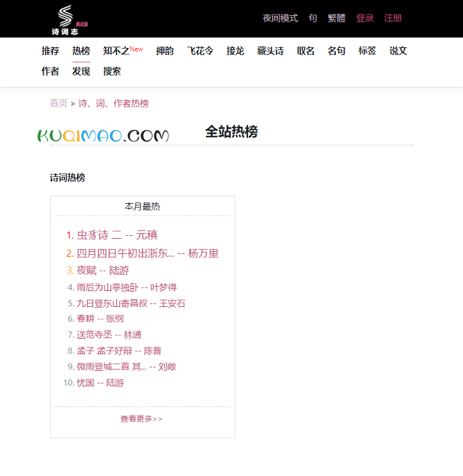Open the 注册 register link
This screenshot has height=476, width=463.
click(393, 18)
